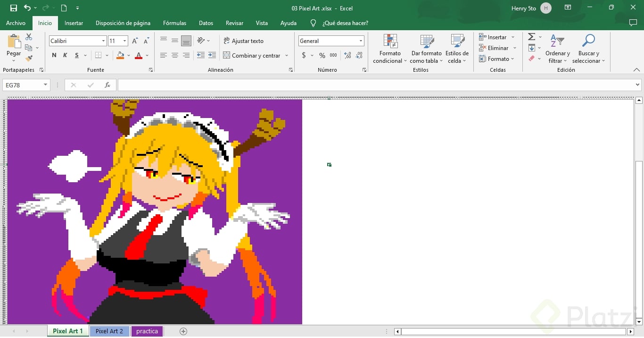Image resolution: width=644 pixels, height=338 pixels.
Task: Align text to the middle vertically
Action: pyautogui.click(x=175, y=41)
